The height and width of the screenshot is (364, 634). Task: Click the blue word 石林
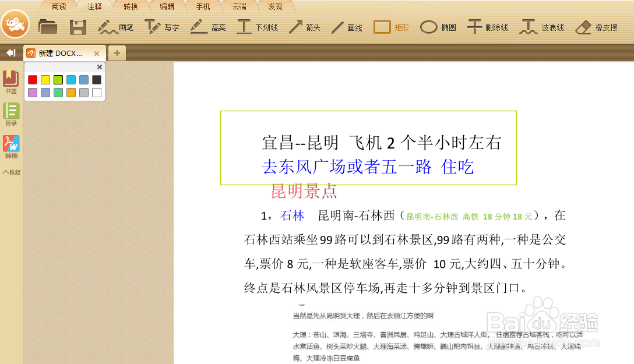point(292,215)
